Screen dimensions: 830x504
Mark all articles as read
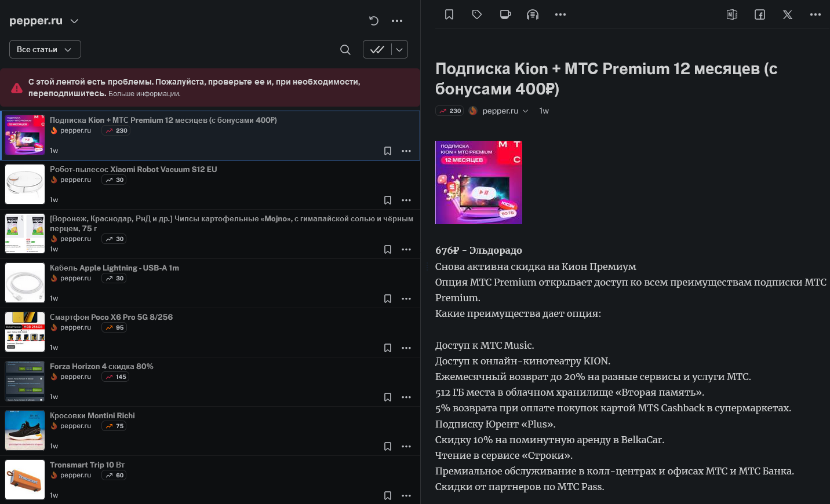[x=377, y=49]
